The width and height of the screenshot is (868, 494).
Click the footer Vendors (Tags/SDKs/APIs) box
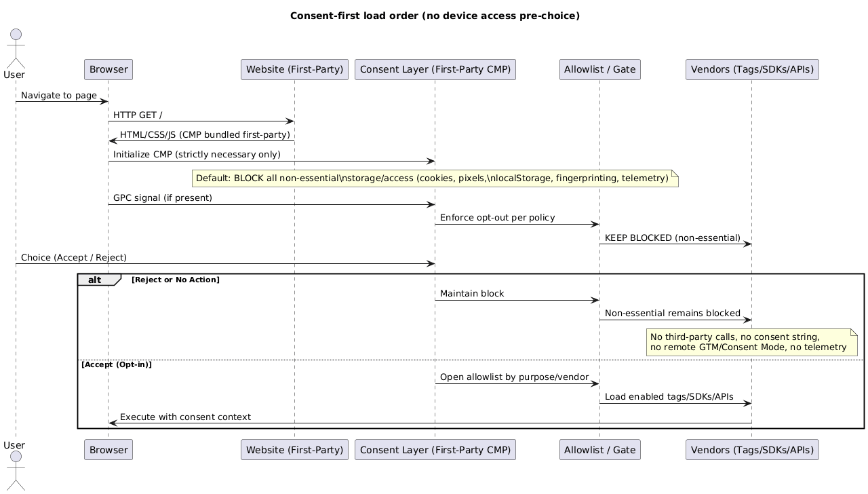click(752, 450)
